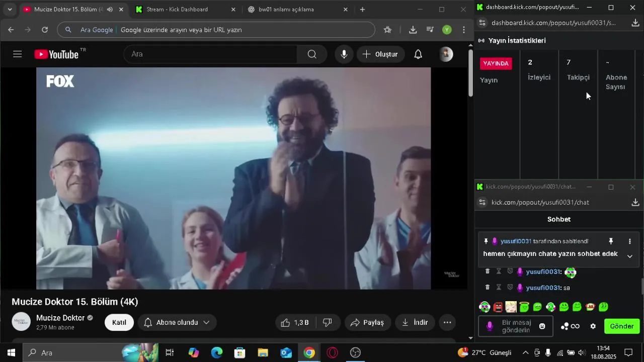644x362 pixels.
Task: Like the video with thumbs-up 1,3 B
Action: click(x=295, y=323)
